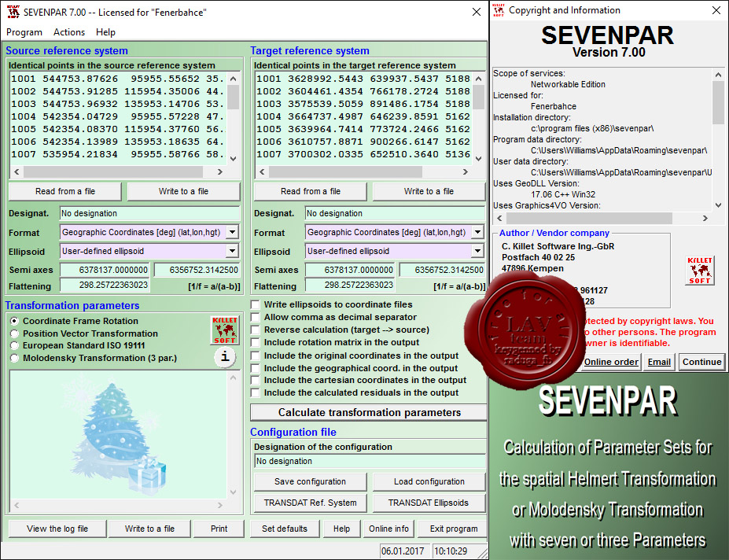Open the Program menu

24,32
